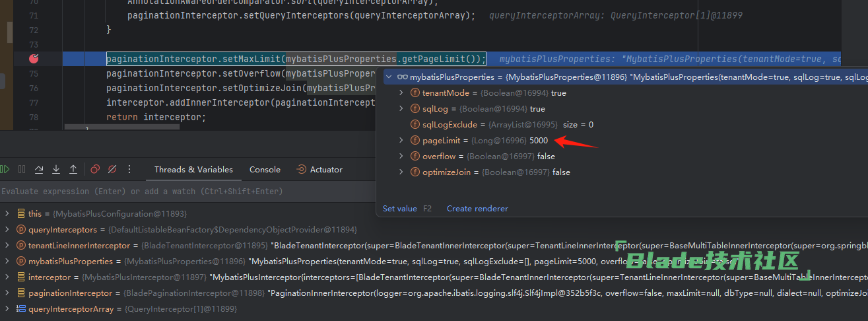Click the Actuator tab icon
Screen dimensions: 868x321
tap(302, 170)
